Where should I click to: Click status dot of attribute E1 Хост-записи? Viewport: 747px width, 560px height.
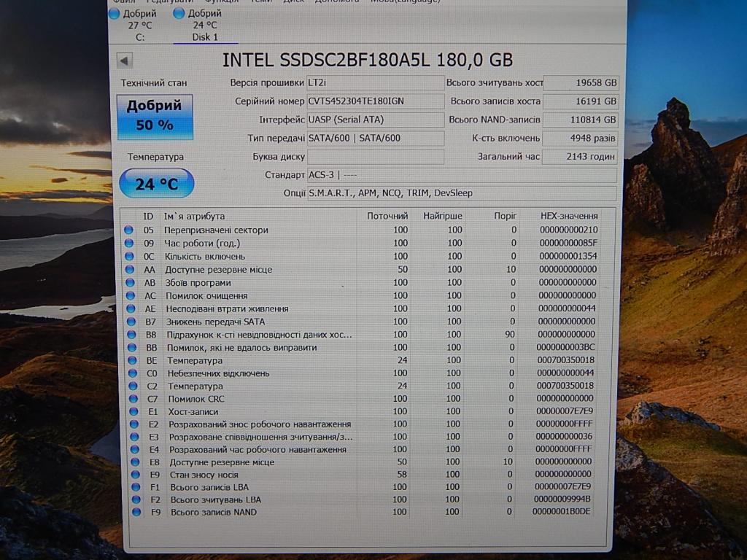point(134,411)
